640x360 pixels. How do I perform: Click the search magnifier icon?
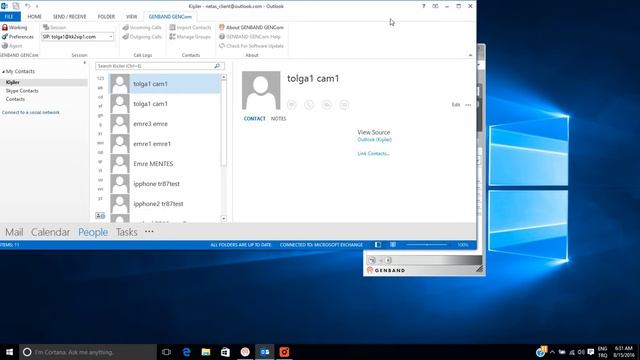pos(217,66)
